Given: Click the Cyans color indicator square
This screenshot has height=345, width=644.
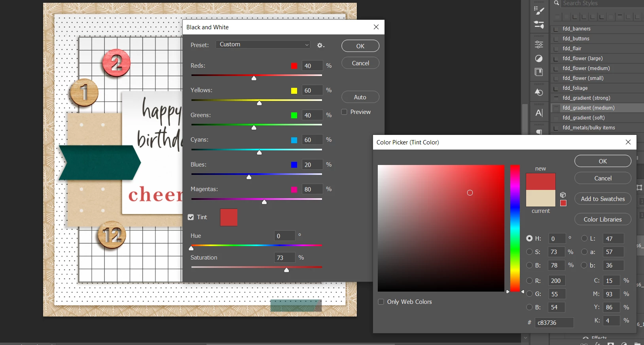Looking at the screenshot, I should pyautogui.click(x=294, y=140).
